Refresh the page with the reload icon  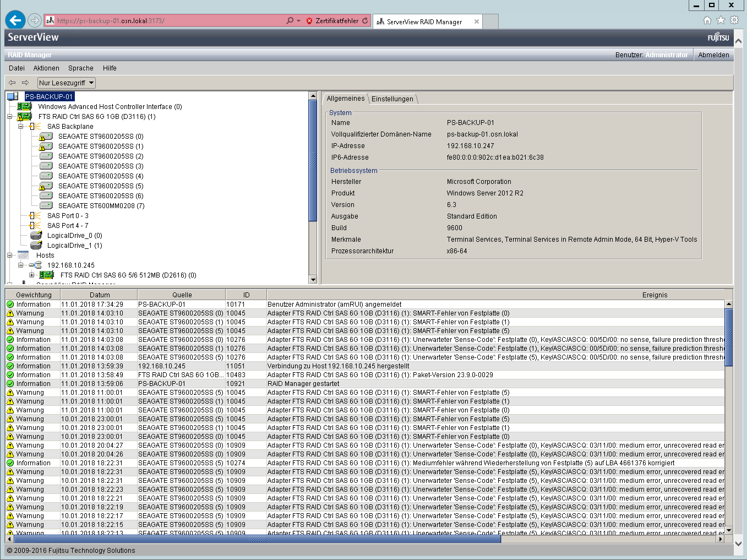[x=365, y=21]
